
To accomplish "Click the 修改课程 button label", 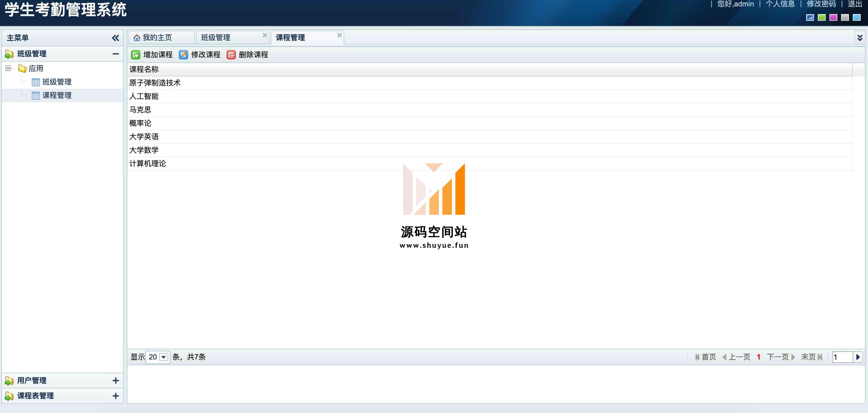I will [206, 54].
